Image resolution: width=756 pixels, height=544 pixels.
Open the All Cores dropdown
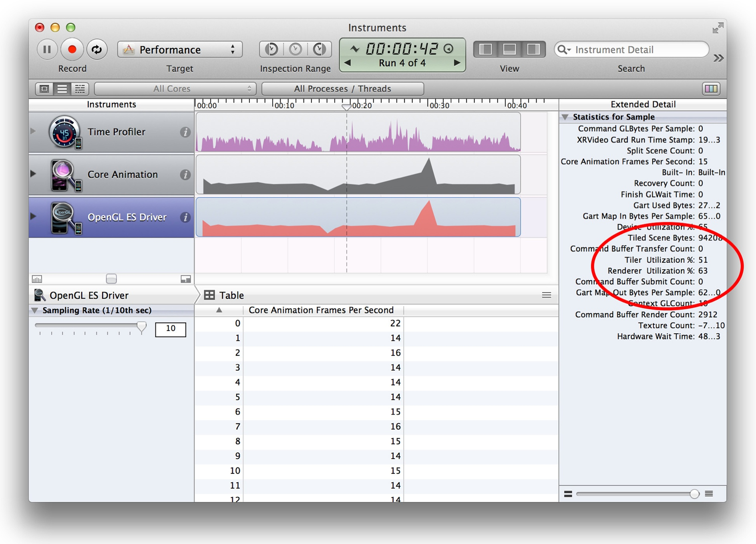point(175,89)
